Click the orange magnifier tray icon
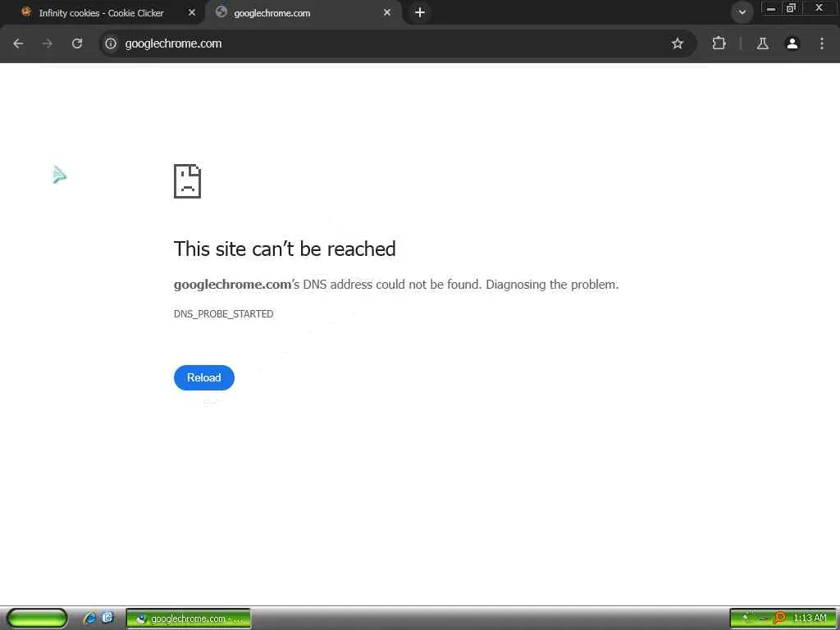 (780, 618)
